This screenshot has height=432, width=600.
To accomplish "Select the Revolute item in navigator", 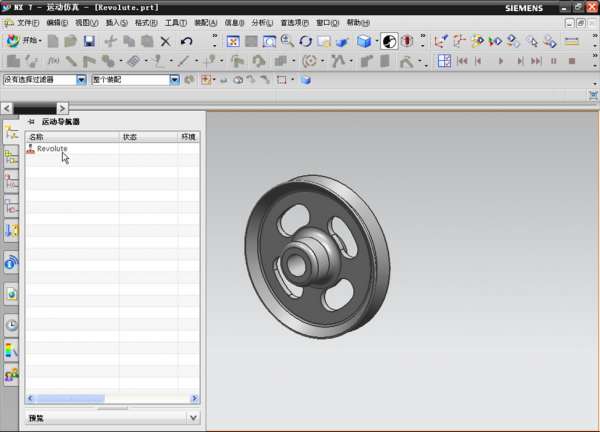I will point(51,149).
